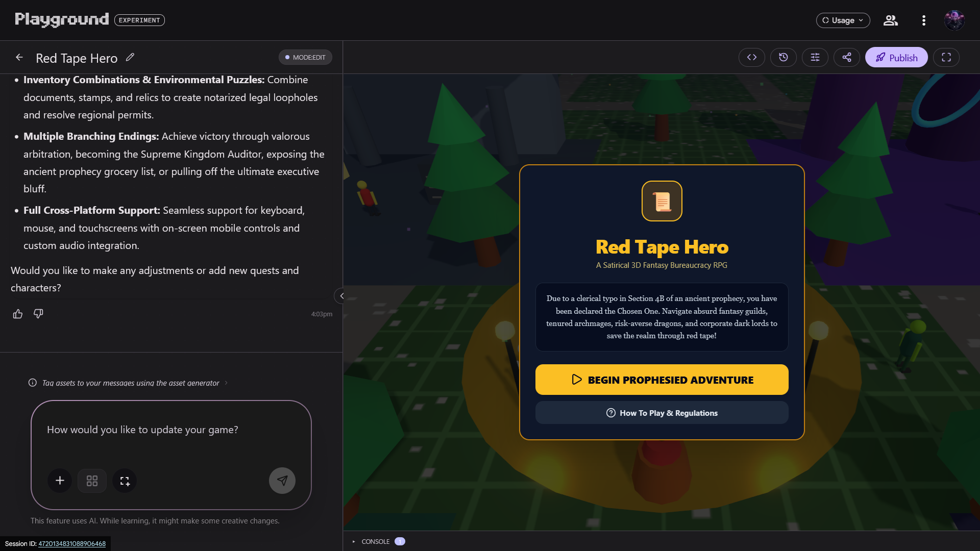980x551 pixels.
Task: Focus the game update prompt field
Action: pyautogui.click(x=171, y=430)
